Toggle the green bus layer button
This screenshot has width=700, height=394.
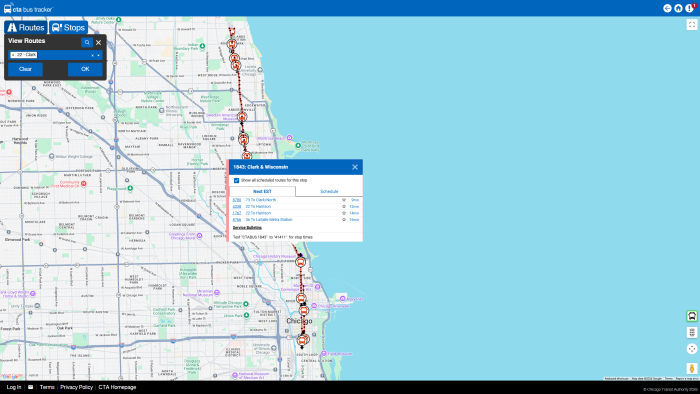(x=692, y=316)
